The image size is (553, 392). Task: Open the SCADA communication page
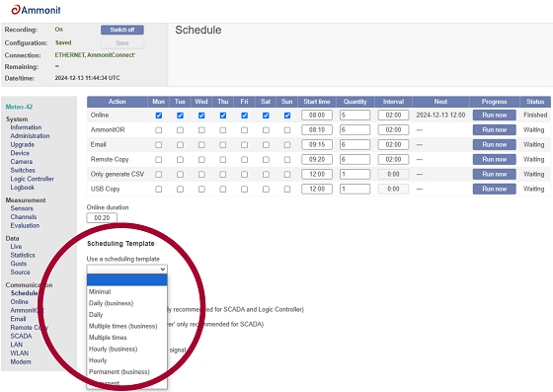[21, 336]
